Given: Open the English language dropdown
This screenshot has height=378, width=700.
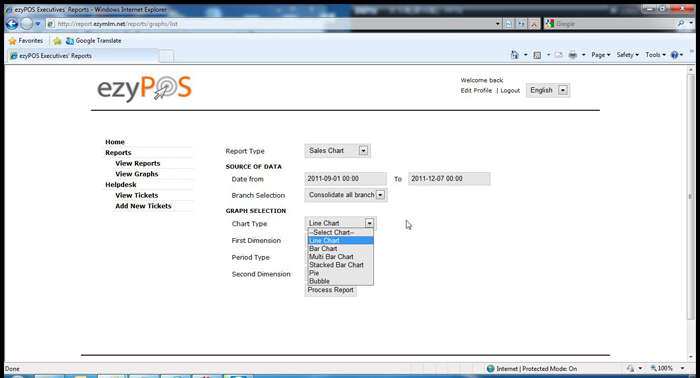Looking at the screenshot, I should [548, 90].
